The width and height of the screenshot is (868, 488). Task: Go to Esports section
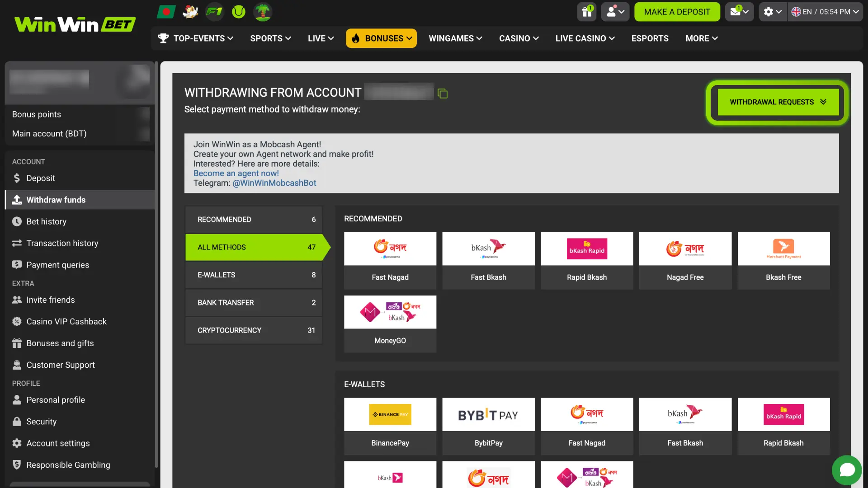pos(650,38)
